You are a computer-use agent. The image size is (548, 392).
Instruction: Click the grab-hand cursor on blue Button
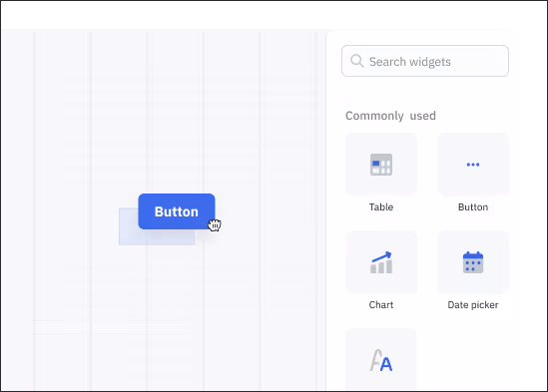[215, 225]
